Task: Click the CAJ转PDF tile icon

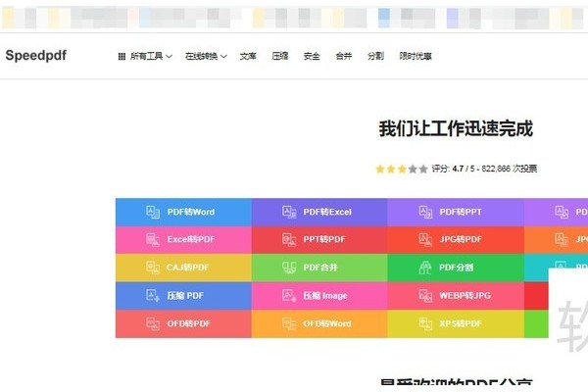Action: 153,268
